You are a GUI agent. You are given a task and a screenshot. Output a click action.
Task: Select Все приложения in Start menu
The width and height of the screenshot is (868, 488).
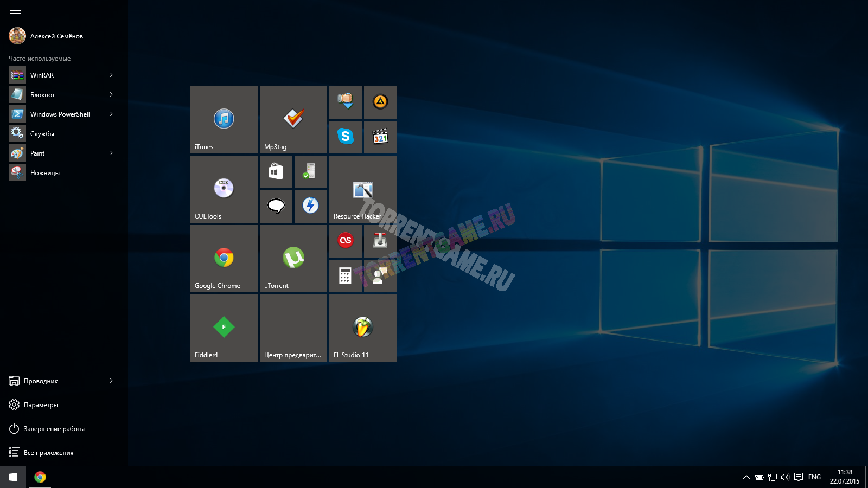pos(48,453)
